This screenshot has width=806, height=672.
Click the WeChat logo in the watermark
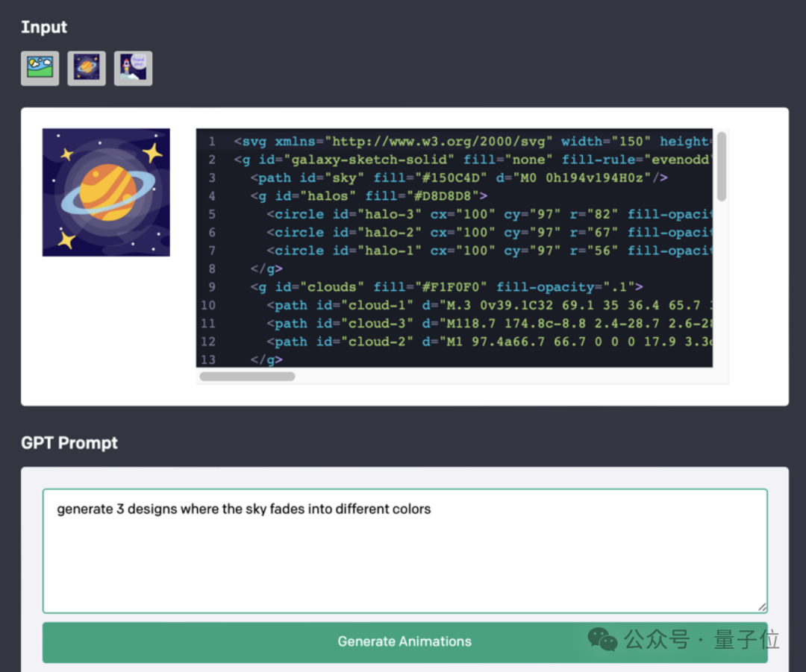coord(602,639)
